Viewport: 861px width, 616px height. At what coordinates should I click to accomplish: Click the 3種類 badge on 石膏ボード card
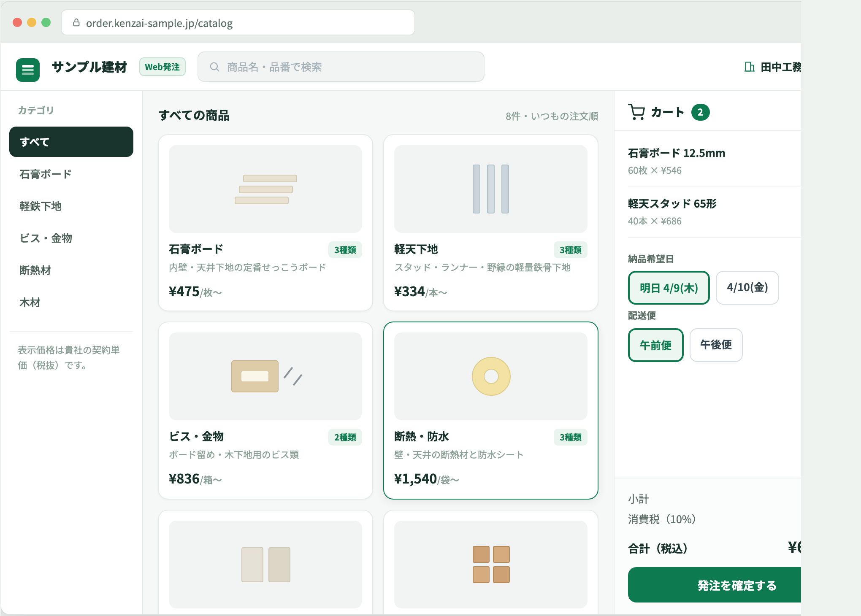[345, 250]
